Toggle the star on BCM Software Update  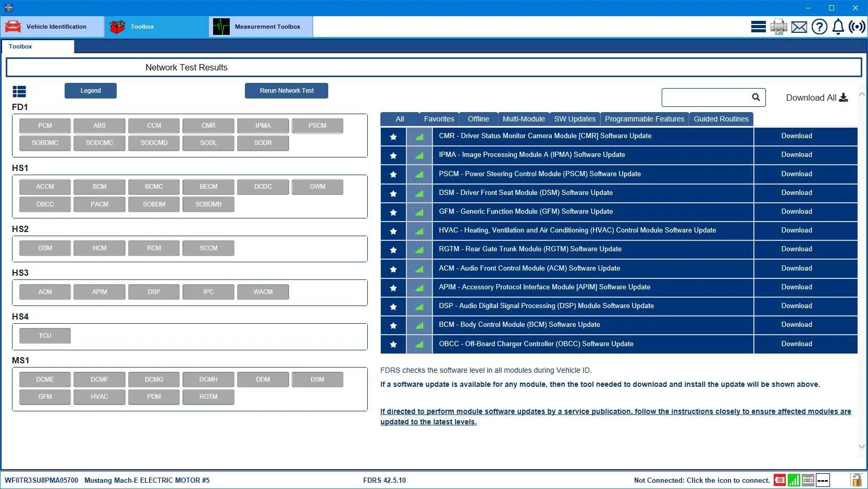pos(393,325)
